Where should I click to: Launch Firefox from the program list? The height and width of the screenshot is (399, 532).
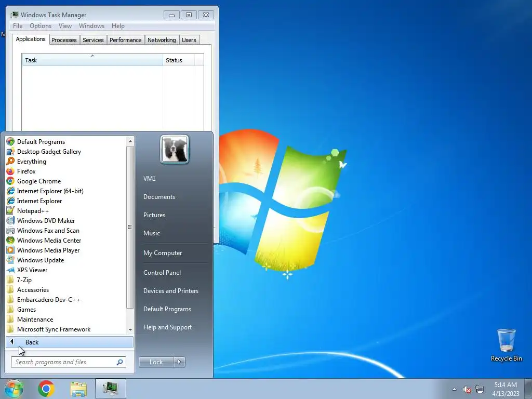coord(10,171)
